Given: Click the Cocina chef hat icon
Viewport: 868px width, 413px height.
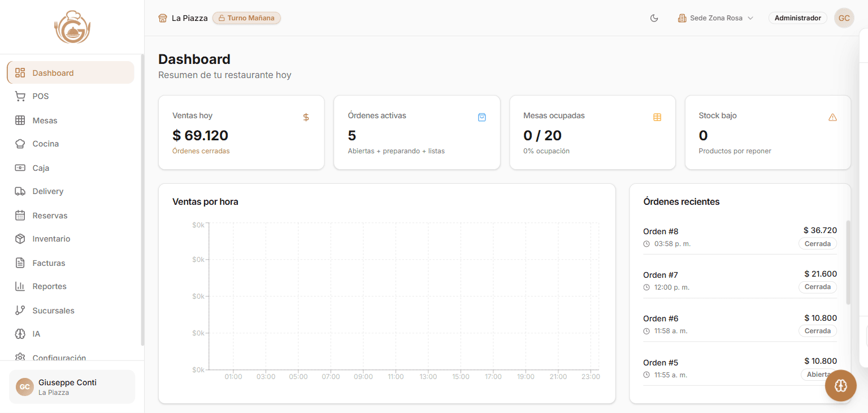Looking at the screenshot, I should 20,144.
